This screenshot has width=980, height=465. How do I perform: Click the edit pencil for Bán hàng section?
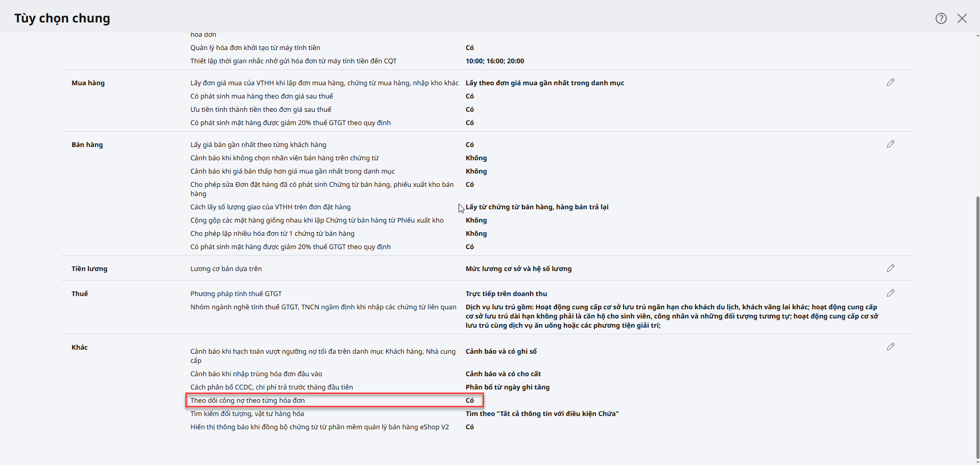[890, 144]
